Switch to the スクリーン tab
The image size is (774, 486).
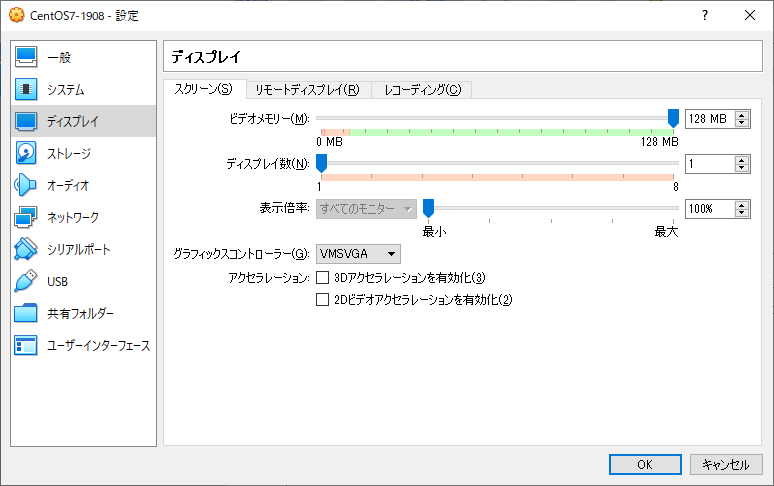coord(203,89)
